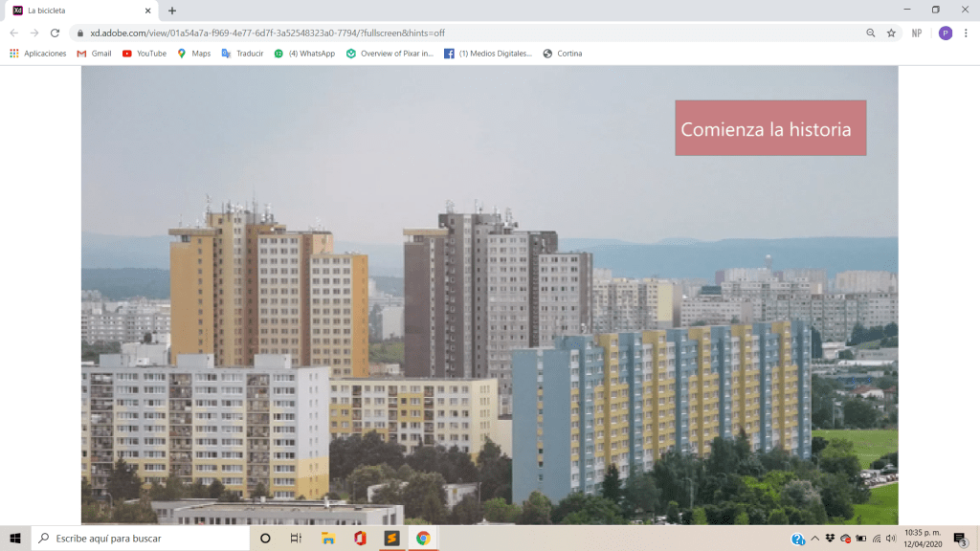Bookmark this page with the star icon
This screenshot has height=551, width=980.
tap(891, 33)
